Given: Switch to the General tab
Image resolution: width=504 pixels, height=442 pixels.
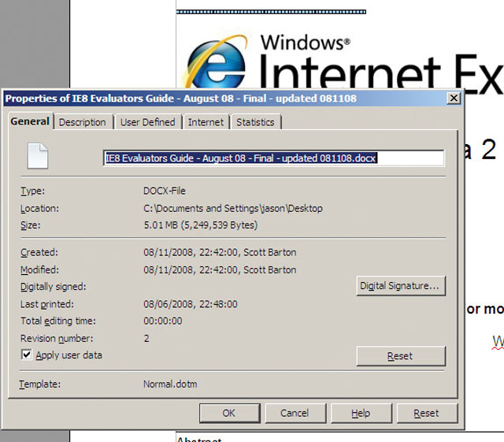Looking at the screenshot, I should (30, 121).
